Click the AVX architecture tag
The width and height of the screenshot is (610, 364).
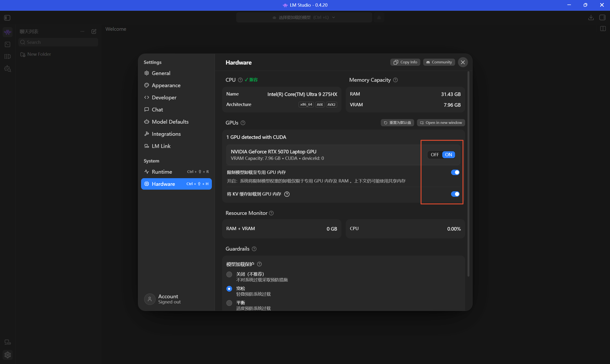tap(320, 105)
